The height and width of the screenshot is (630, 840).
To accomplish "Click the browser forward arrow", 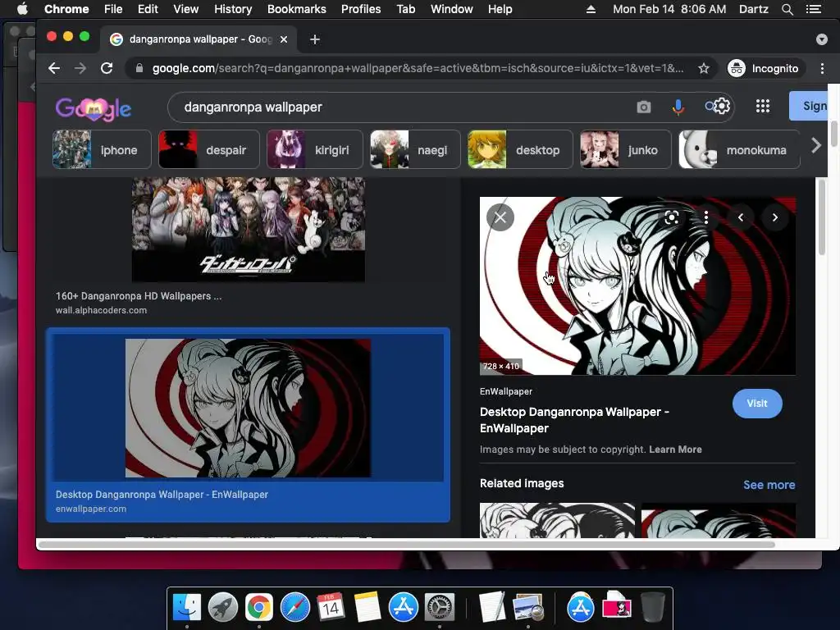I will (x=80, y=68).
